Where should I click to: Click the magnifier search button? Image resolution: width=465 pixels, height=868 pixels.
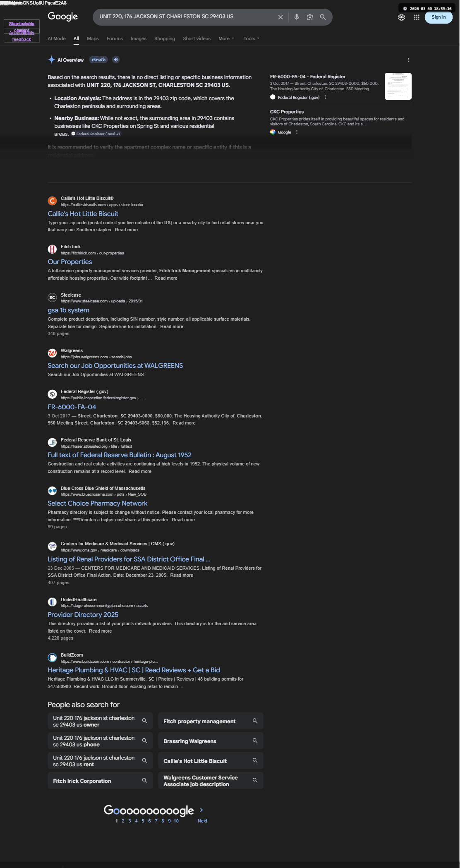point(323,17)
